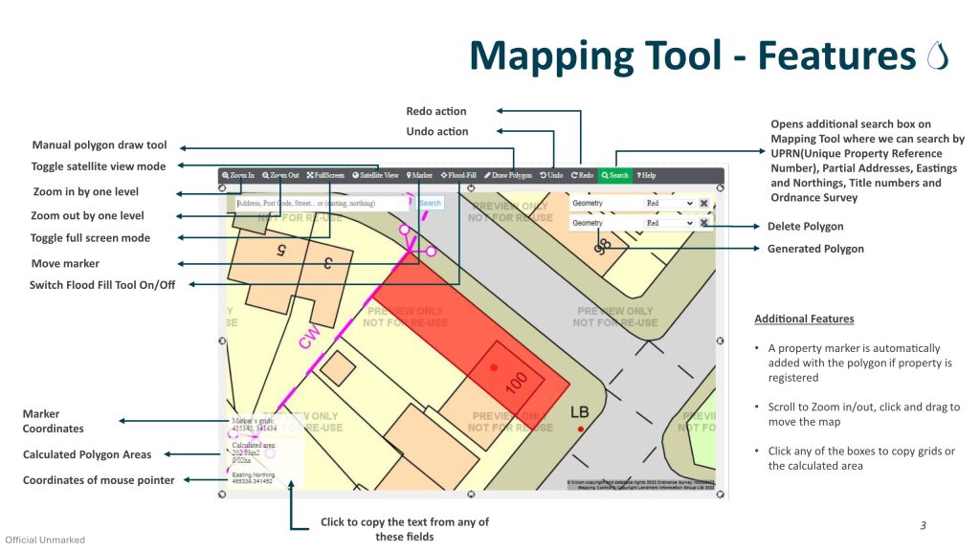Open the second Geometry colour dropdown set to Red
980x551 pixels.
669,223
